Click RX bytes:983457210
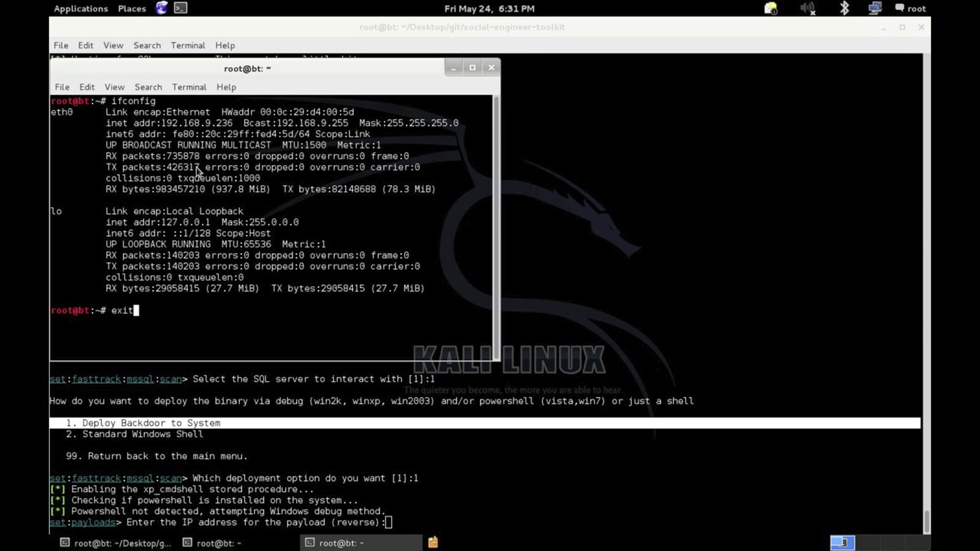Screen dimensions: 980x551 point(156,189)
